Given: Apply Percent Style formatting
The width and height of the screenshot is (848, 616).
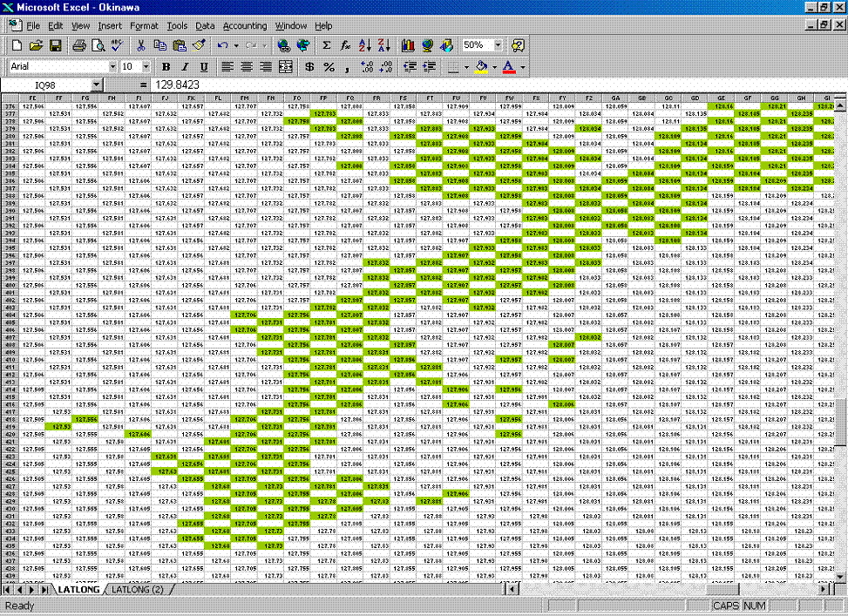Looking at the screenshot, I should click(329, 66).
